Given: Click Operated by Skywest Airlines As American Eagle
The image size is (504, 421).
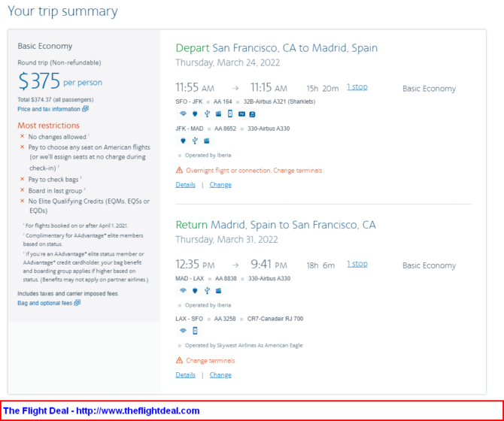Looking at the screenshot, I should coord(244,346).
